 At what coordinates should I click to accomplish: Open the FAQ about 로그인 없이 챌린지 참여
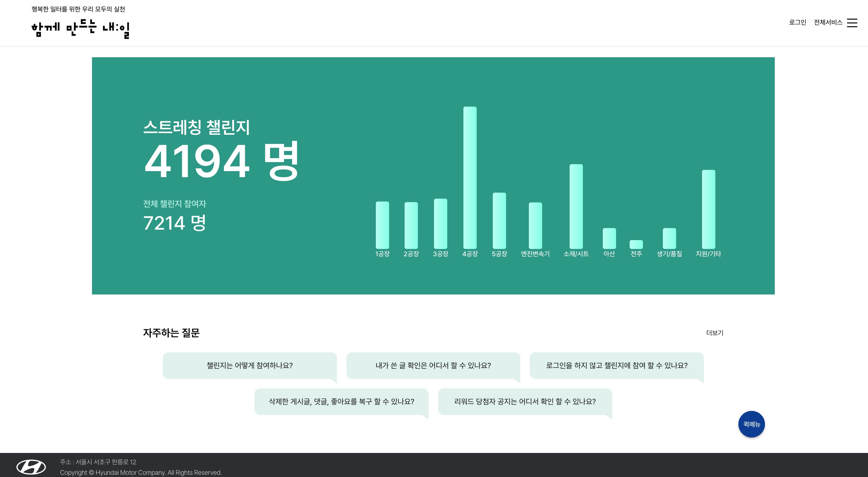coord(616,365)
